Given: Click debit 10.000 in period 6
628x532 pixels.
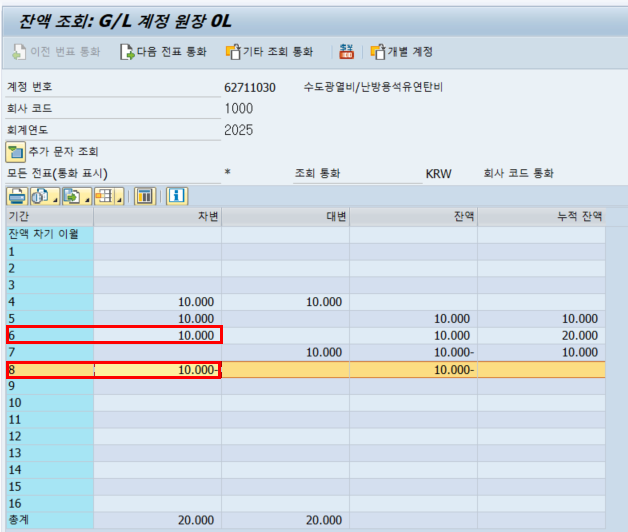Looking at the screenshot, I should click(x=196, y=335).
